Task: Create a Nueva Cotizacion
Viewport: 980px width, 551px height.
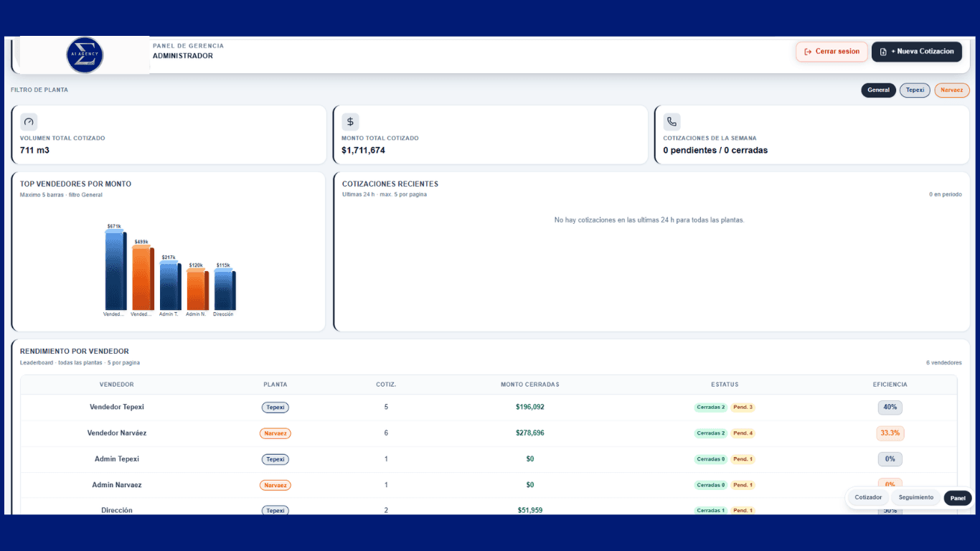Action: point(917,52)
